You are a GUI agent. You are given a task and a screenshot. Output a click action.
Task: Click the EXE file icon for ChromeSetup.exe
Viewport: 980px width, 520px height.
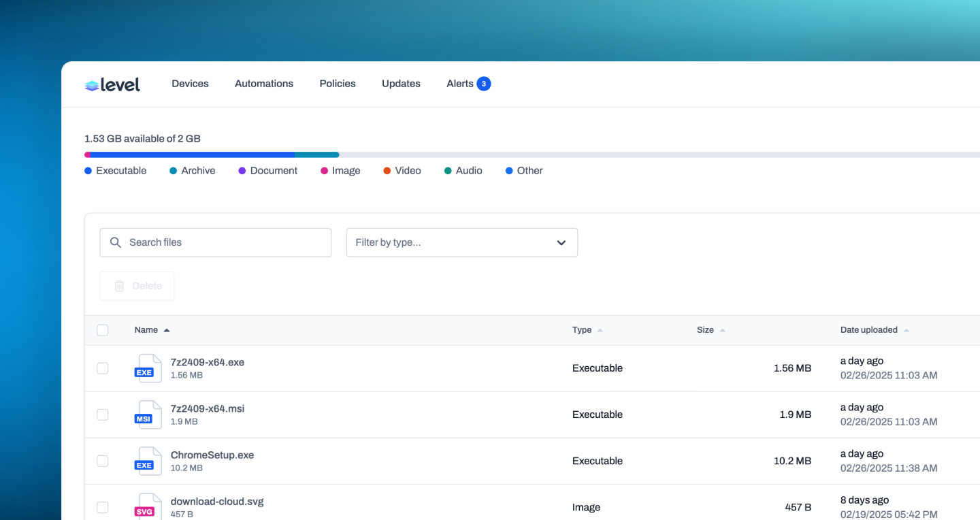[x=148, y=461]
